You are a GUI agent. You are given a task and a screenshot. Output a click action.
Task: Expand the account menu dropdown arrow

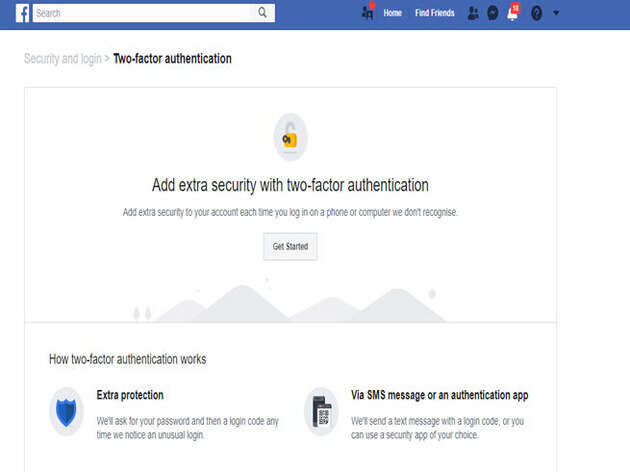pos(556,13)
